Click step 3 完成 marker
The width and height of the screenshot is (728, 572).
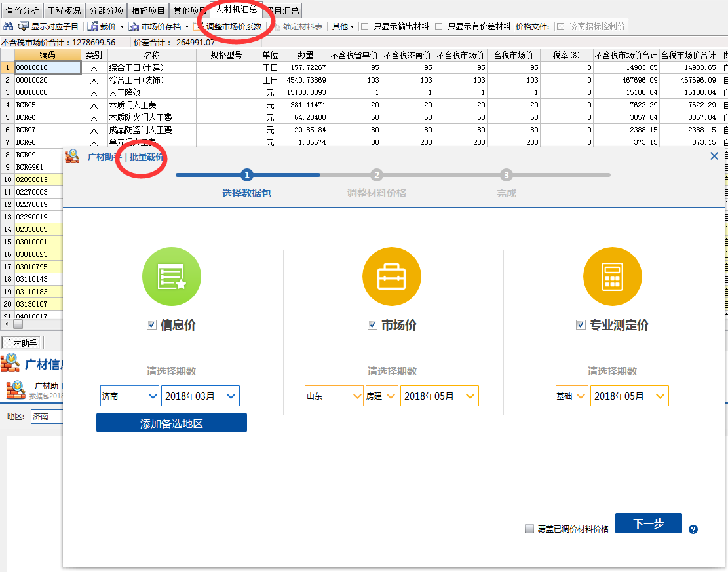pos(506,175)
